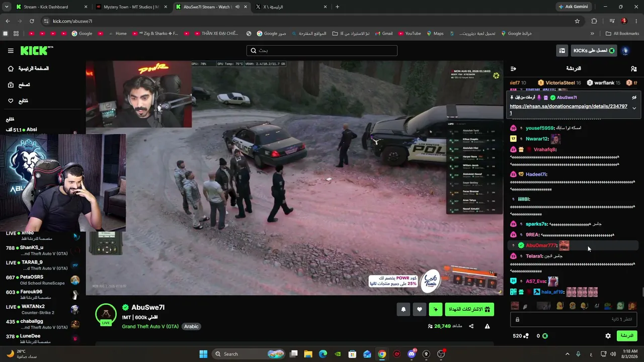Open chat user Telara1's profile
Viewport: 644px width, 362px height.
click(534, 256)
